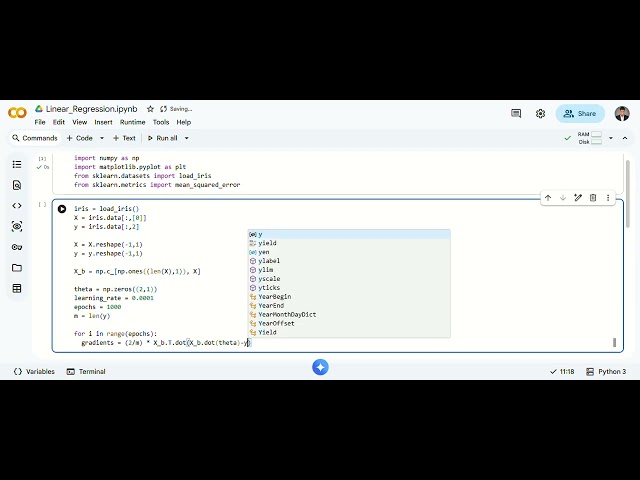Expand the Run all dropdown arrow

click(187, 138)
